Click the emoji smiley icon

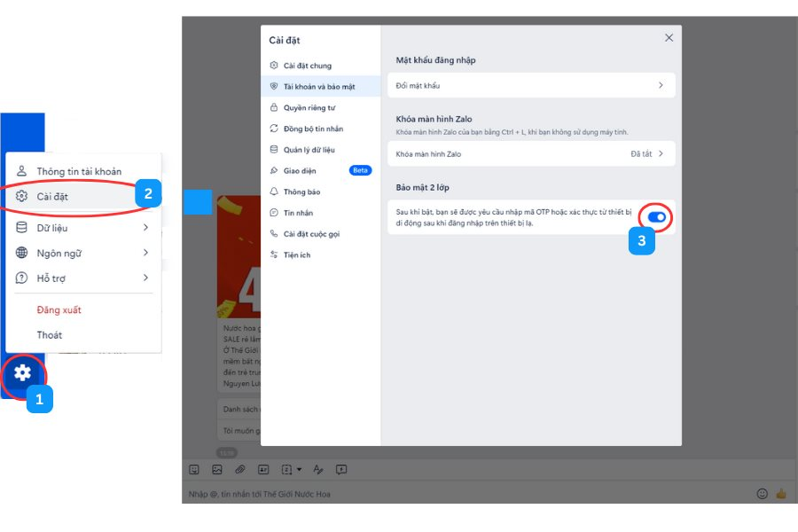pyautogui.click(x=762, y=494)
